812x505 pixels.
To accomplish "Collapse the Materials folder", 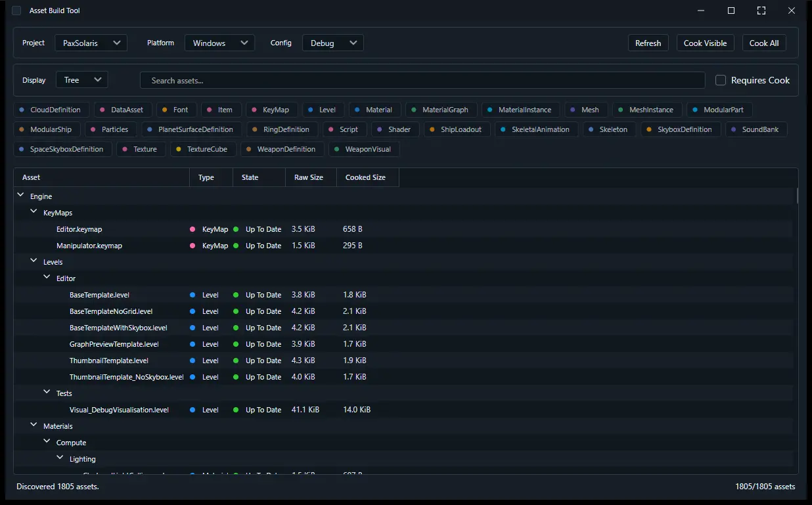I will pos(34,426).
